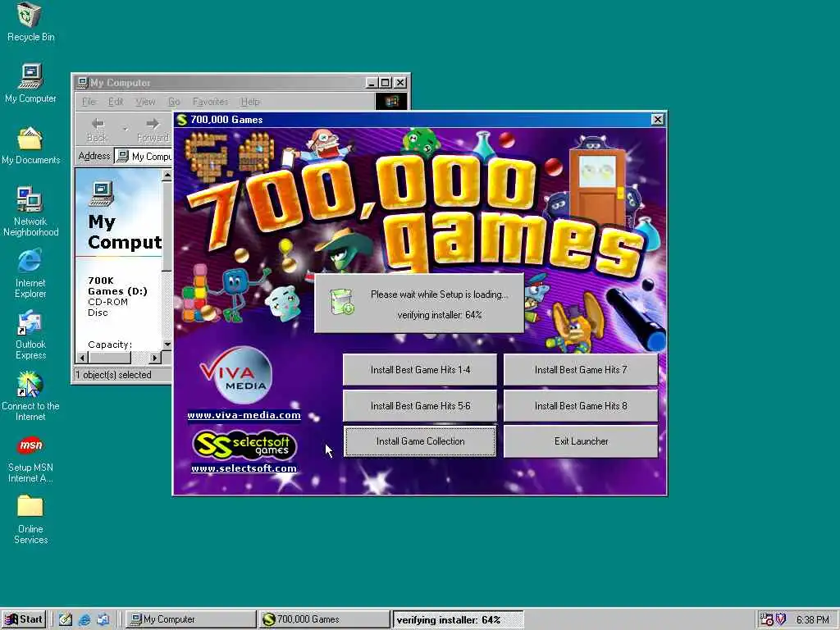Image resolution: width=840 pixels, height=630 pixels.
Task: Click the scroll down arrow in My Computer pane
Action: coord(167,345)
